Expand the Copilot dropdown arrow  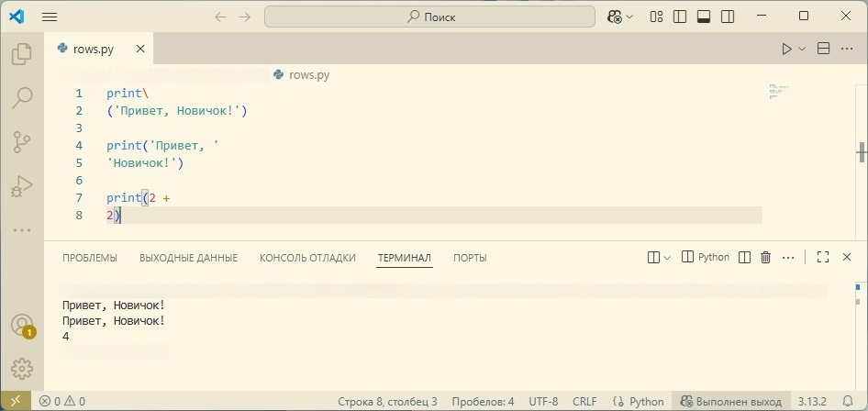629,17
